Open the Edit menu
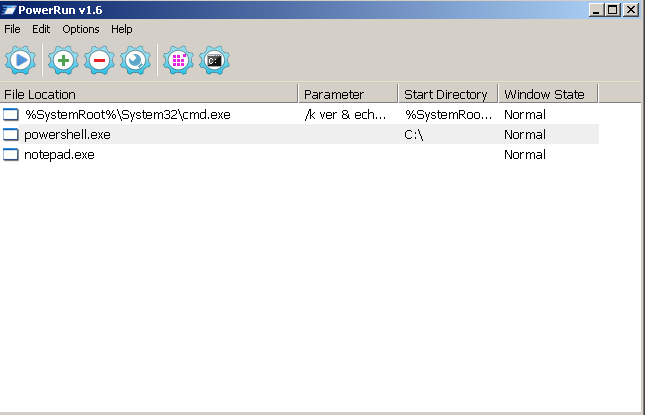 click(x=41, y=30)
